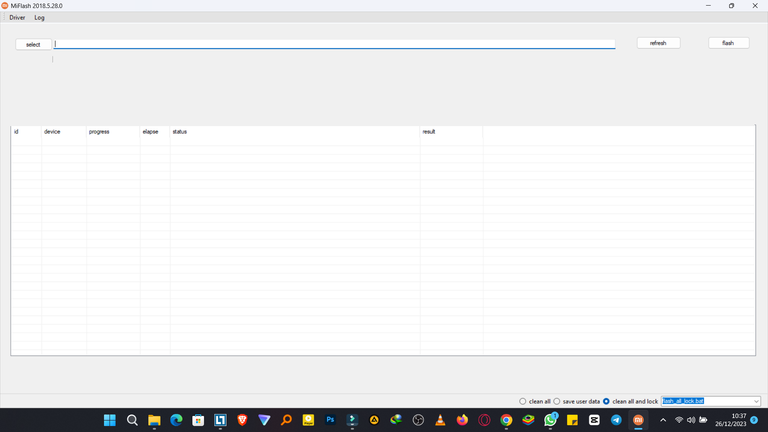Open Telegram from taskbar

tap(616, 420)
